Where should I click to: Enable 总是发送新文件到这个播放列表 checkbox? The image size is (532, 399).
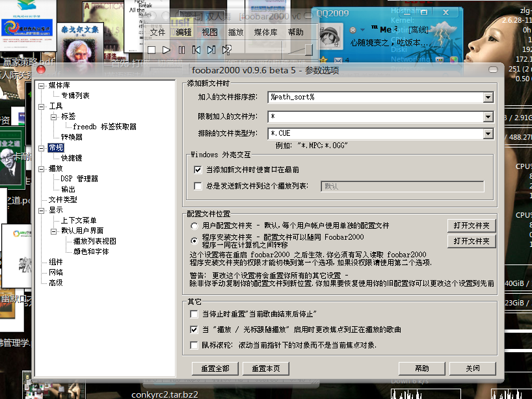pos(198,186)
